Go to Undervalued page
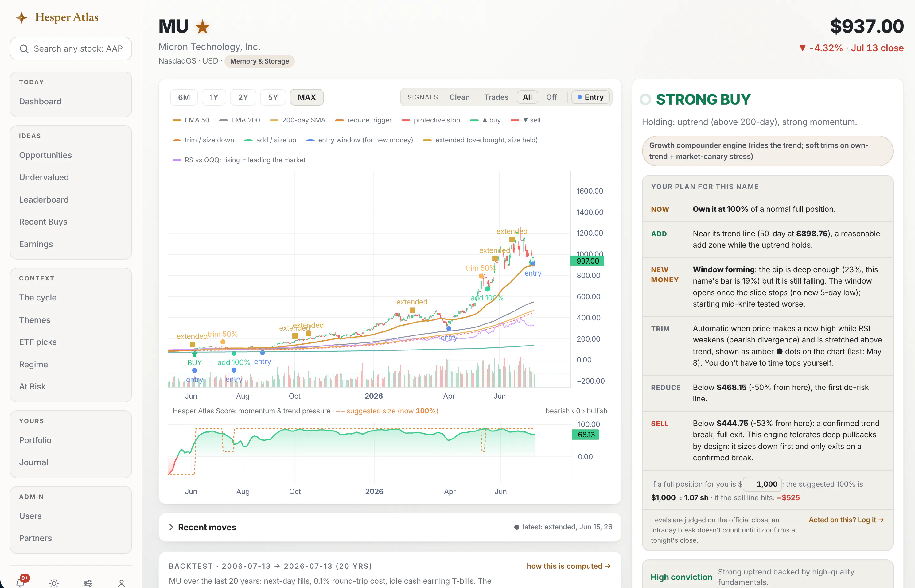Image resolution: width=915 pixels, height=588 pixels. click(x=44, y=177)
